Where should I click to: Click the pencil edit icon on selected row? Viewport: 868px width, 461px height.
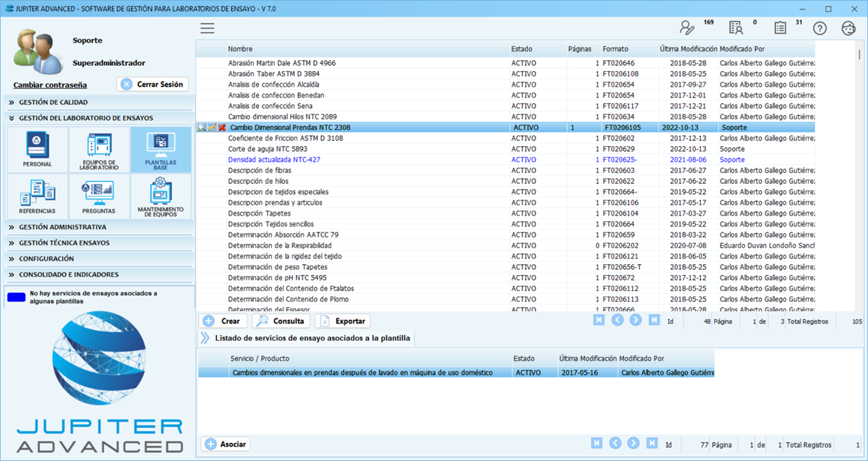(212, 127)
